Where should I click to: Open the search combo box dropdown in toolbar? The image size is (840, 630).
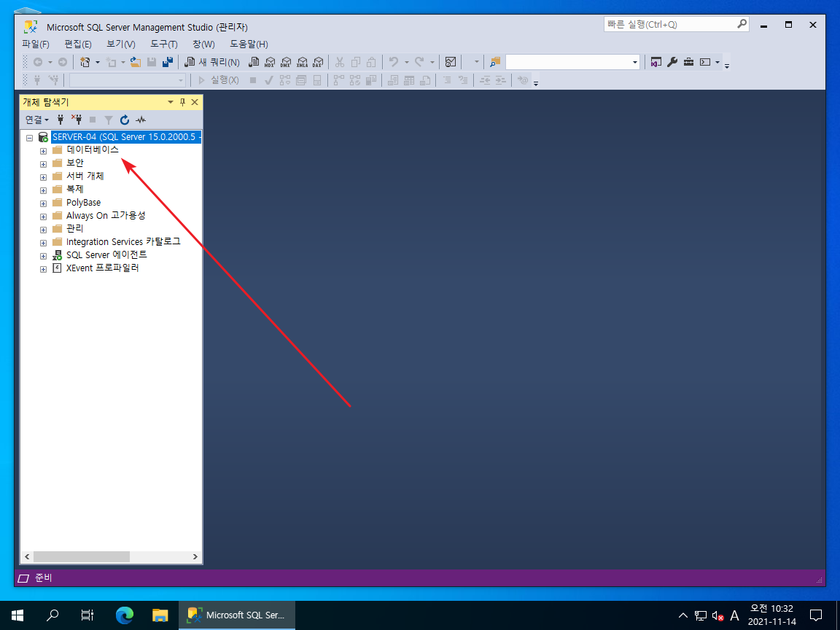635,62
